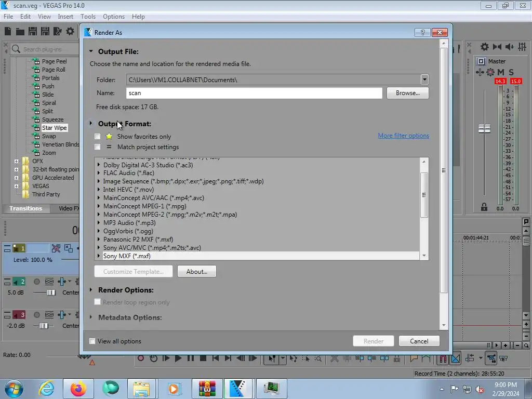The image size is (532, 399).
Task: Open the Windows Start button
Action: (x=13, y=389)
